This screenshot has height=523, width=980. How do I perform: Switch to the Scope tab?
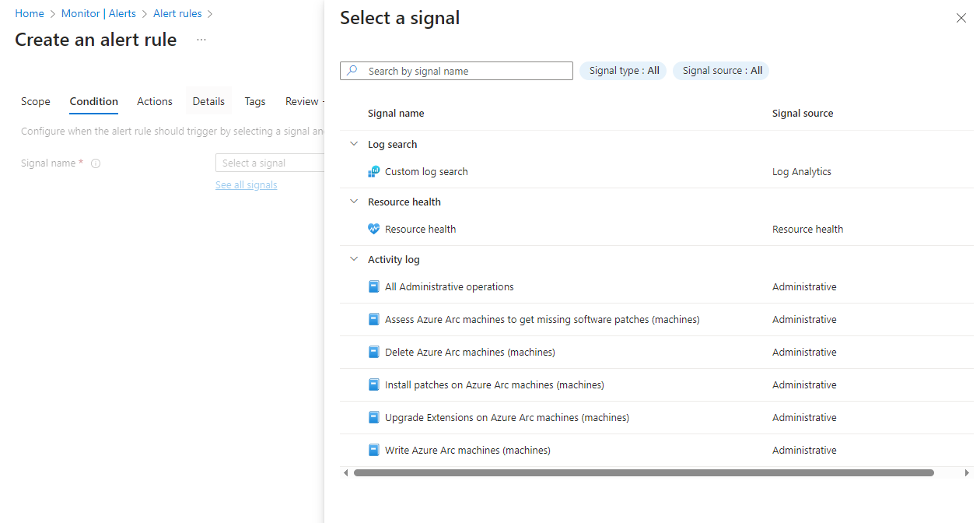click(36, 101)
